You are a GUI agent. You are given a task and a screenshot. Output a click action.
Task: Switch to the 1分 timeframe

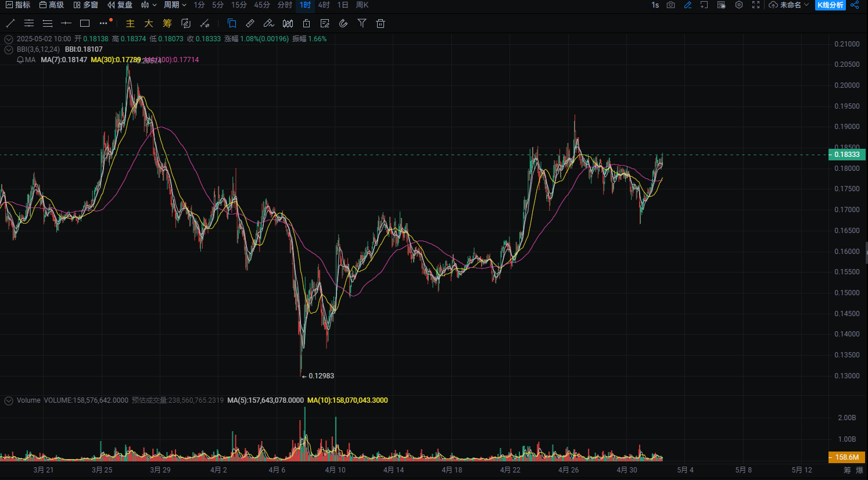pyautogui.click(x=199, y=5)
